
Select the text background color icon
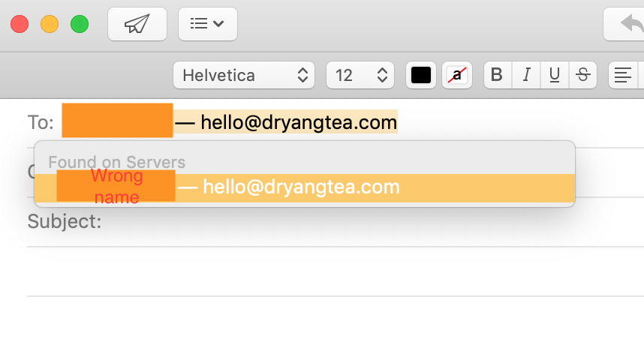[x=457, y=75]
